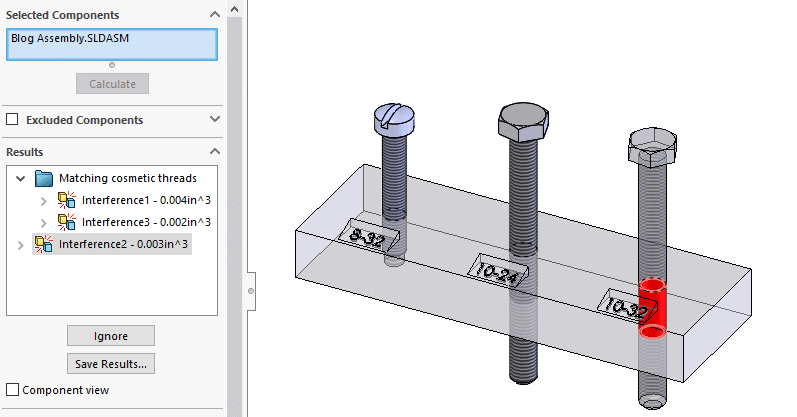Expand the Interference3 tree item

[44, 223]
